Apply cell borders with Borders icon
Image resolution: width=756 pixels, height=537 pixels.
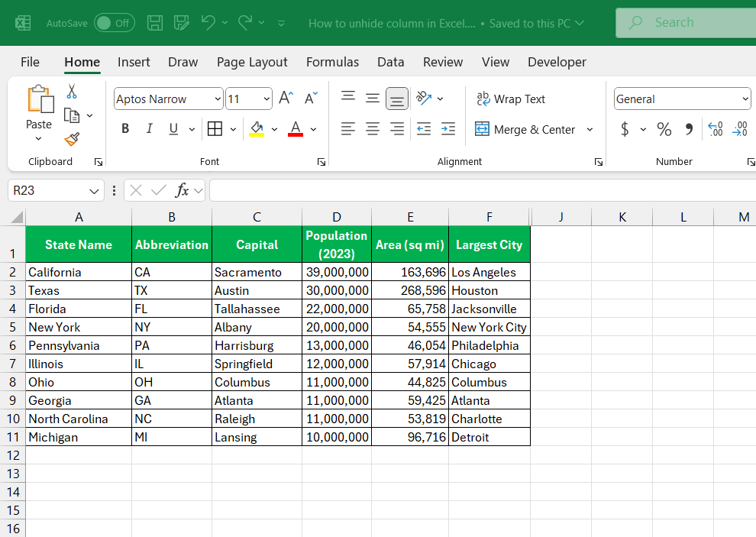(215, 128)
